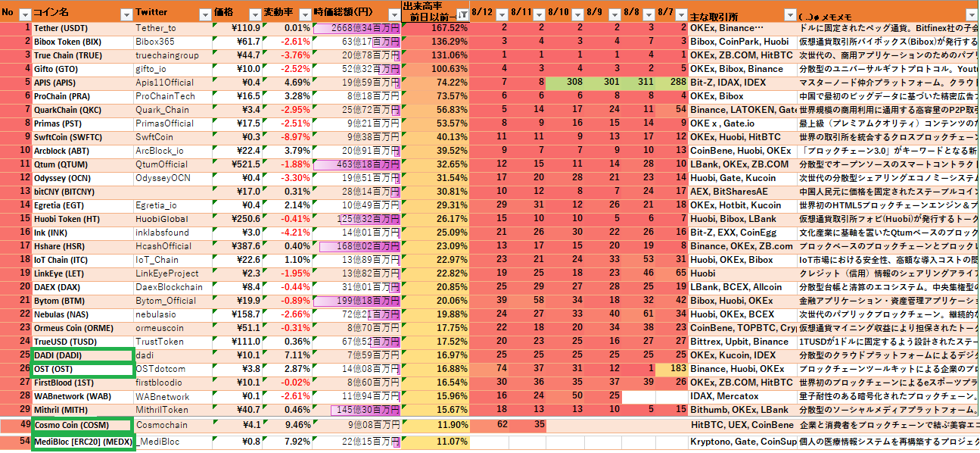Viewport: 980px width, 453px height.
Task: Click the Cosmo Coin (COSM) cell
Action: (x=82, y=425)
